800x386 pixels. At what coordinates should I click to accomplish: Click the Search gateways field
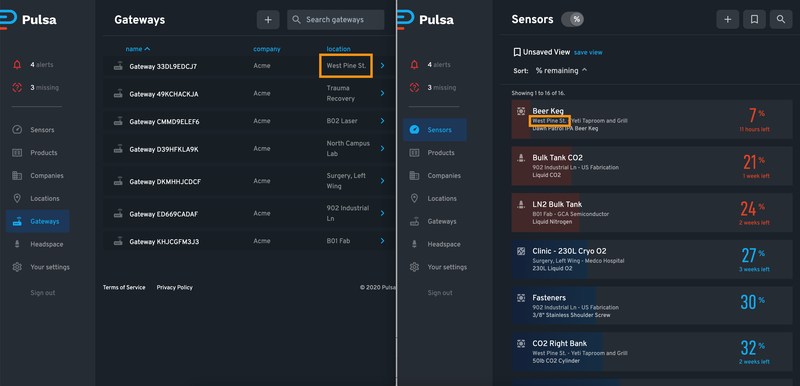tap(336, 20)
